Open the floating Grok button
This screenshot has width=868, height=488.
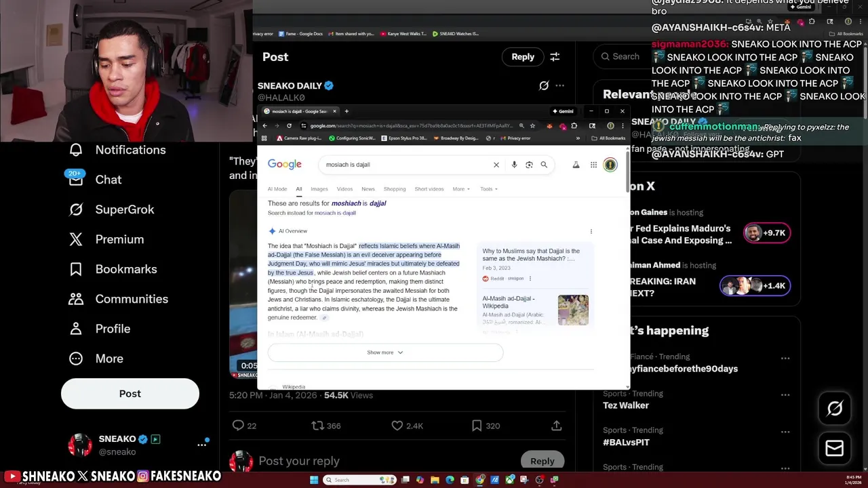click(835, 408)
